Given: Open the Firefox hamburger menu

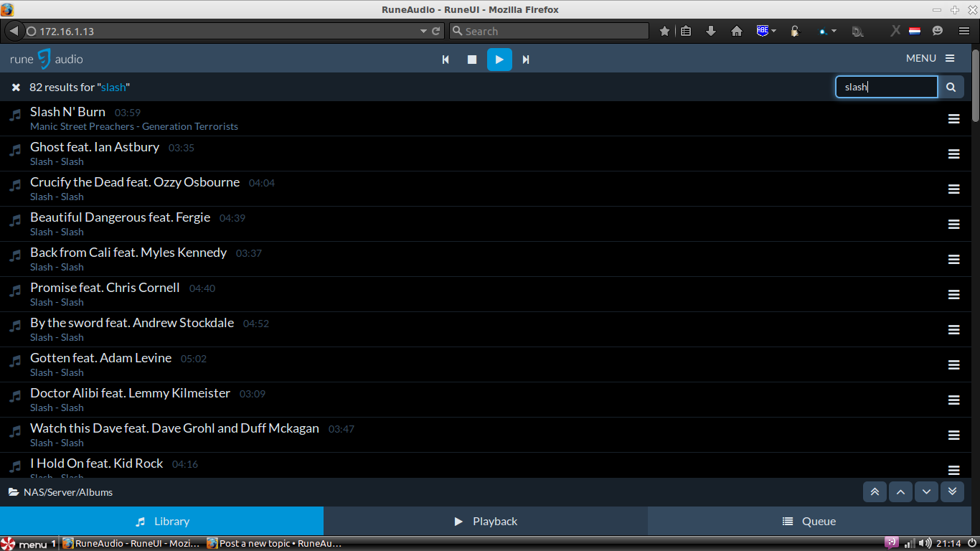Looking at the screenshot, I should point(964,32).
